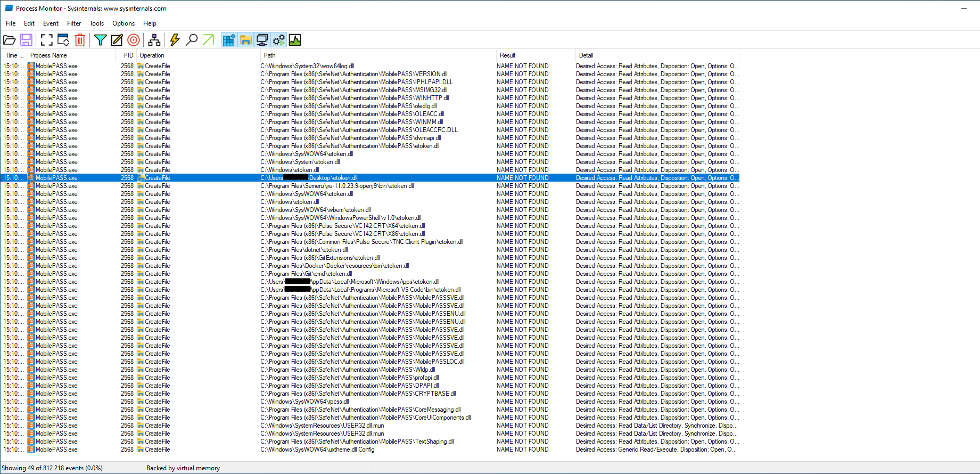Click the Backed by virtual memory status

183,468
